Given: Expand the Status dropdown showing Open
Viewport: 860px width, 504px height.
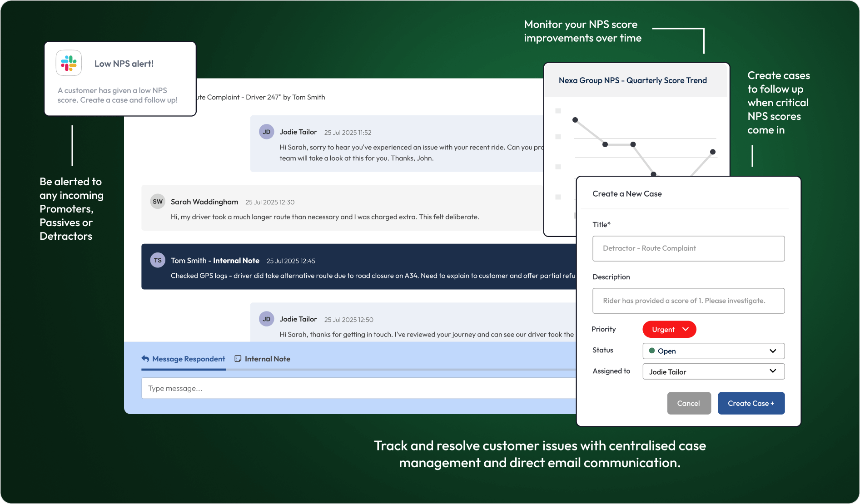Looking at the screenshot, I should click(713, 351).
